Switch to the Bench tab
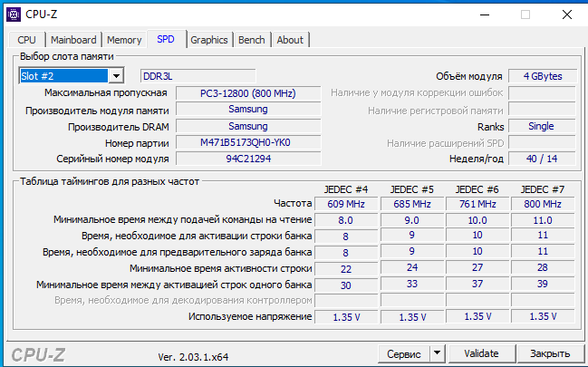 [251, 40]
